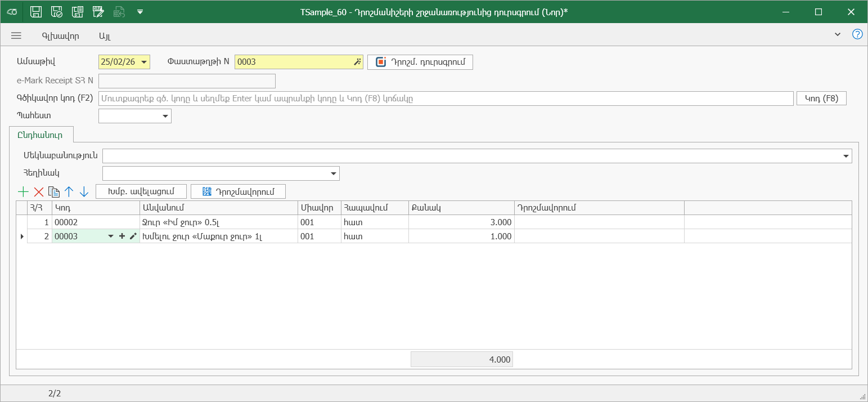
Task: Open the Ամսաթիվ date dropdown
Action: 144,62
